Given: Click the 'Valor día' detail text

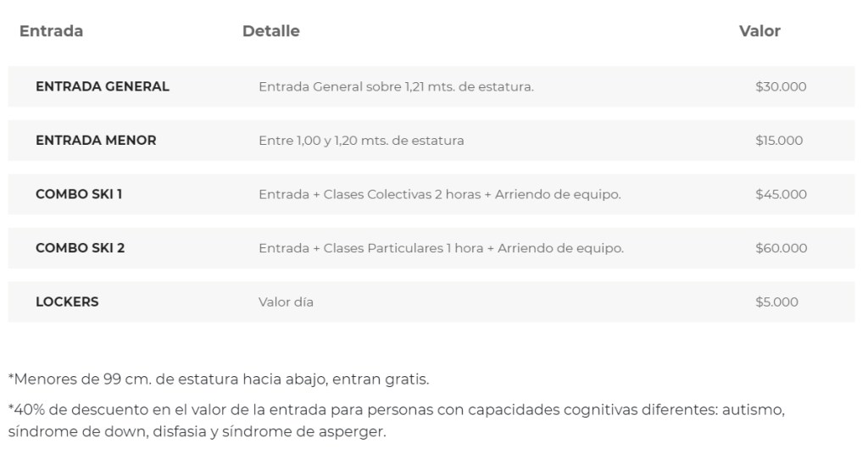Looking at the screenshot, I should click(286, 302).
